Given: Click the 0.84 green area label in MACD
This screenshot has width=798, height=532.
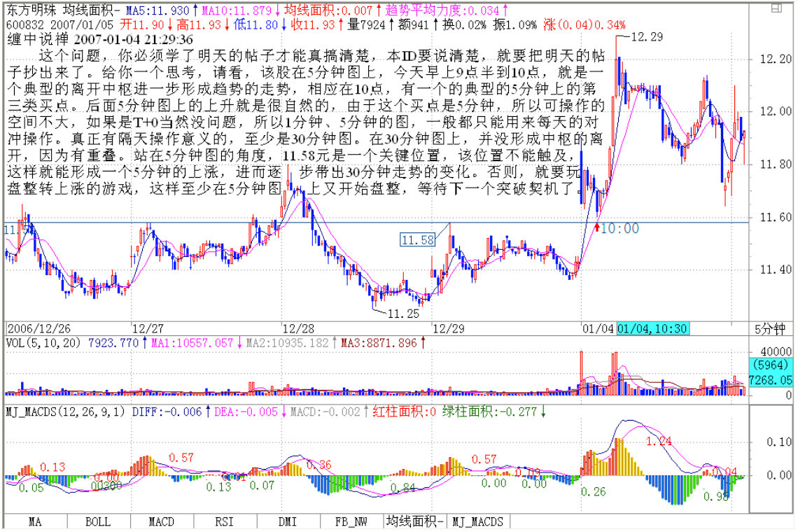Looking at the screenshot, I should (404, 488).
